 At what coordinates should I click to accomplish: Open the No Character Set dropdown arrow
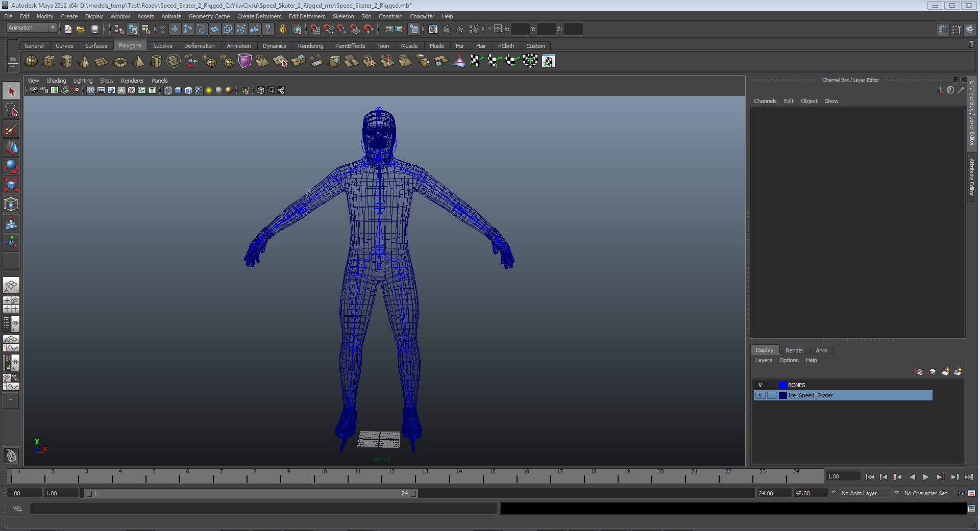tap(896, 493)
